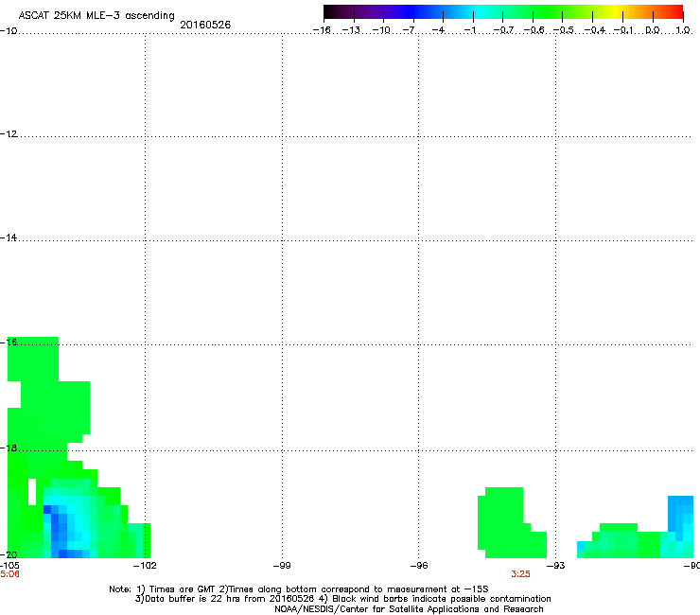Click the blue data block near longitude -90

click(x=680, y=514)
